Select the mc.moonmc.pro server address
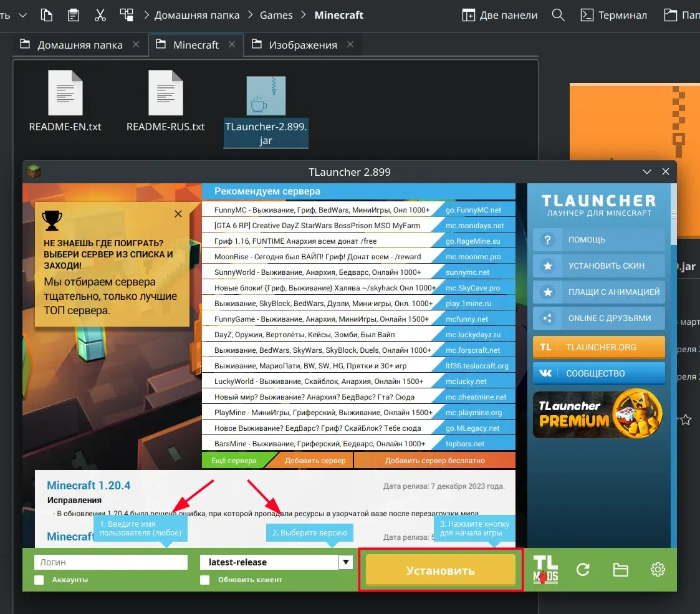Viewport: 700px width, 614px height. tap(473, 257)
